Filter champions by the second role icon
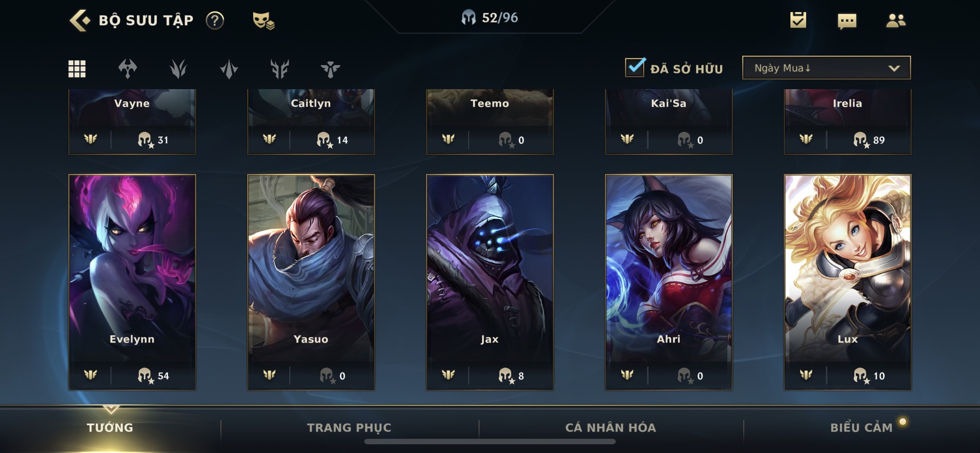 pyautogui.click(x=178, y=68)
